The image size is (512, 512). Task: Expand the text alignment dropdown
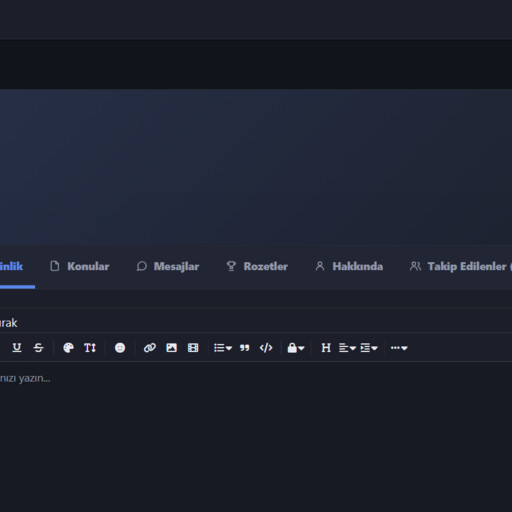347,348
